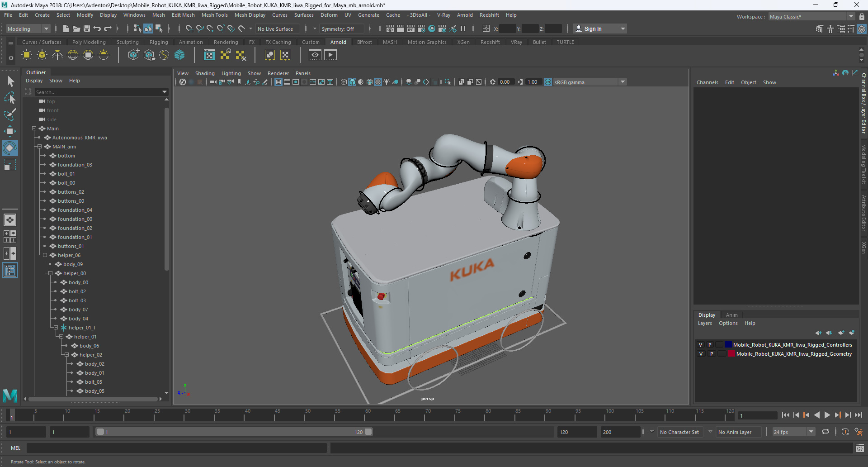Activate the Move tool

click(10, 131)
